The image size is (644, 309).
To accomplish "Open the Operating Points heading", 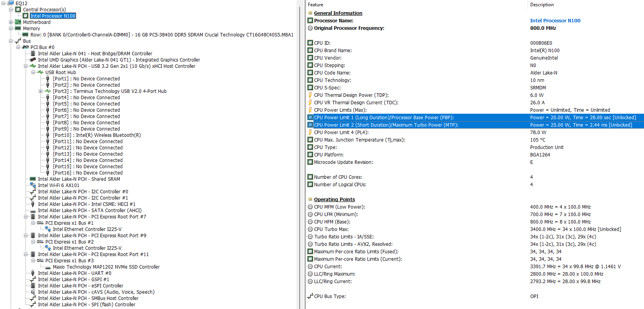I will [x=335, y=199].
